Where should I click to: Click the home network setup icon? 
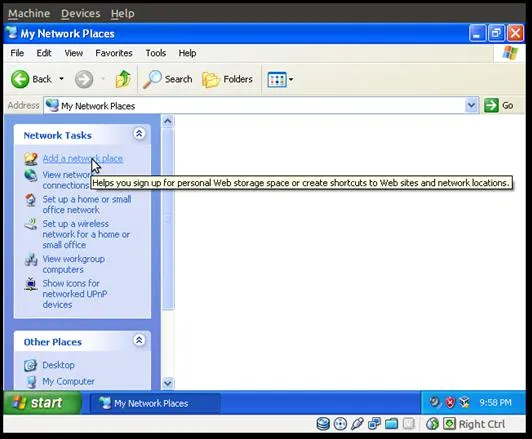click(31, 200)
